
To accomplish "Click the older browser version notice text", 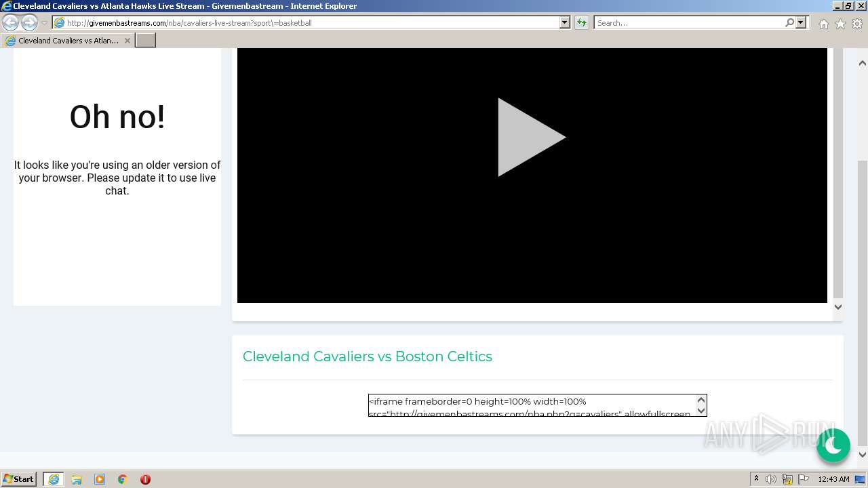I will [x=117, y=178].
